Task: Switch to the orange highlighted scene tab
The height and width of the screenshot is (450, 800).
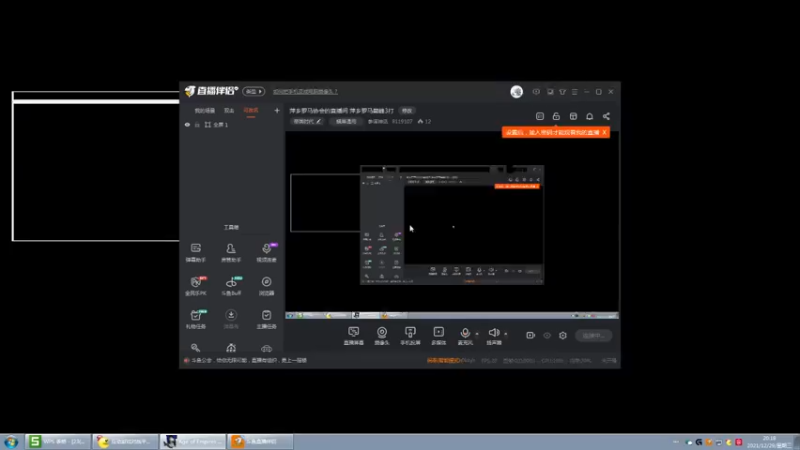Action: click(251, 111)
